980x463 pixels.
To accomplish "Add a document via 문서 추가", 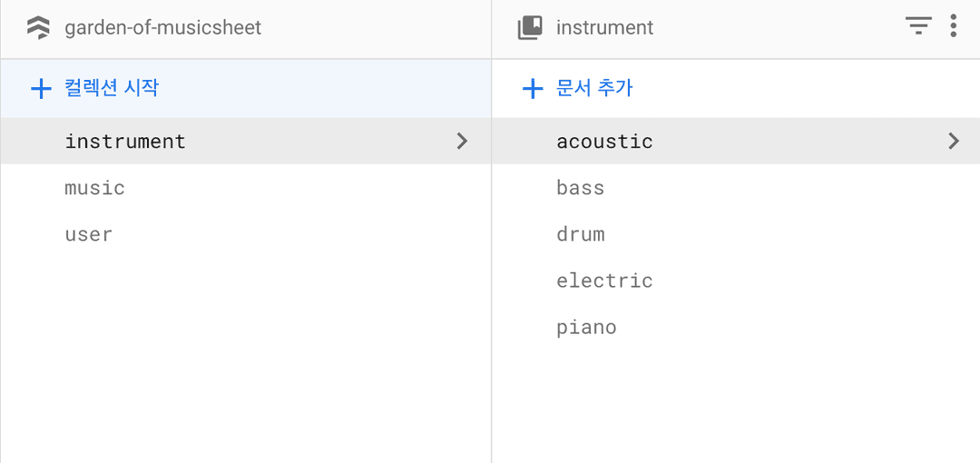I will [x=594, y=88].
